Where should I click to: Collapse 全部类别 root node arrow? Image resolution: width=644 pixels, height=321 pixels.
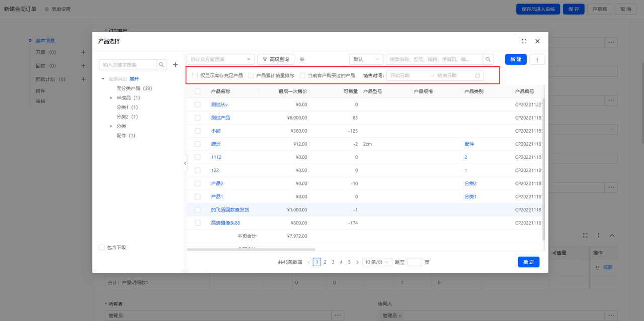(103, 79)
